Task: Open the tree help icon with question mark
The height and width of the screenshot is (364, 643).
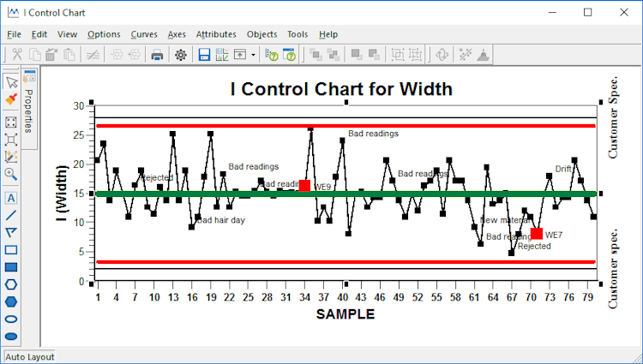Action: click(272, 55)
